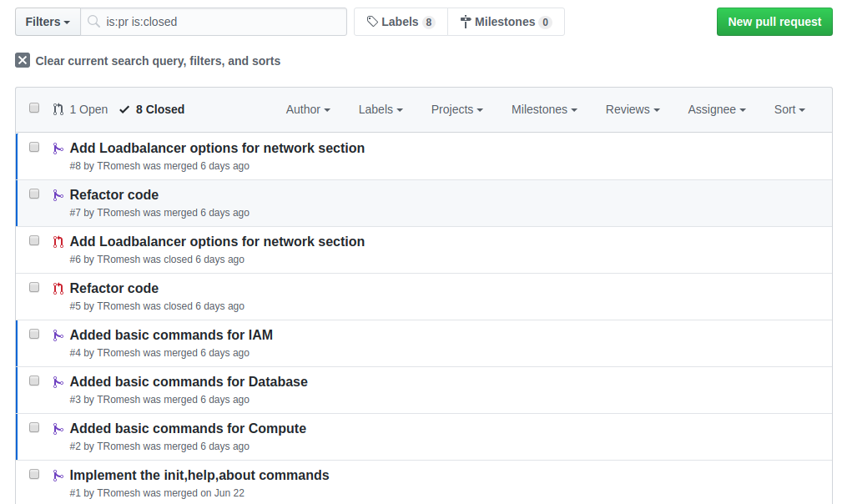Focus the pull request search field
Viewport: 842px width, 504px height.
[x=221, y=22]
